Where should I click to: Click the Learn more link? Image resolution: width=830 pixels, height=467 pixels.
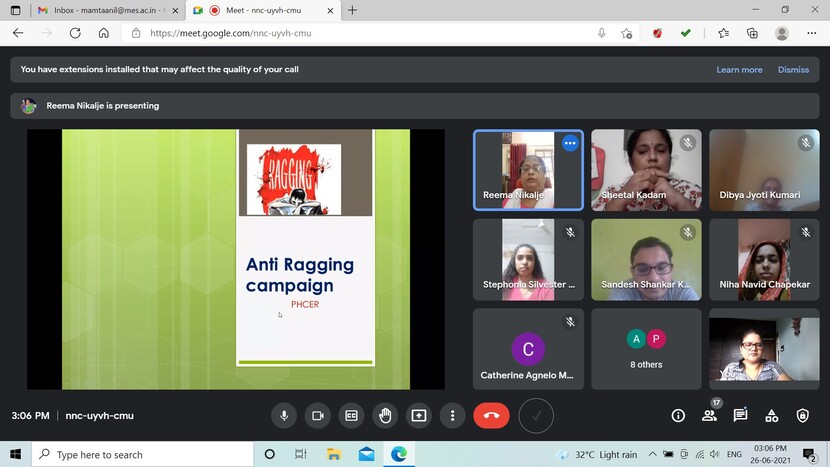click(739, 70)
